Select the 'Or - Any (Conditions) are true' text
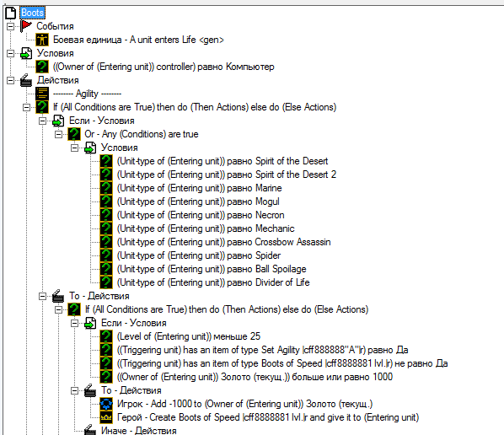The width and height of the screenshot is (504, 435). [142, 134]
